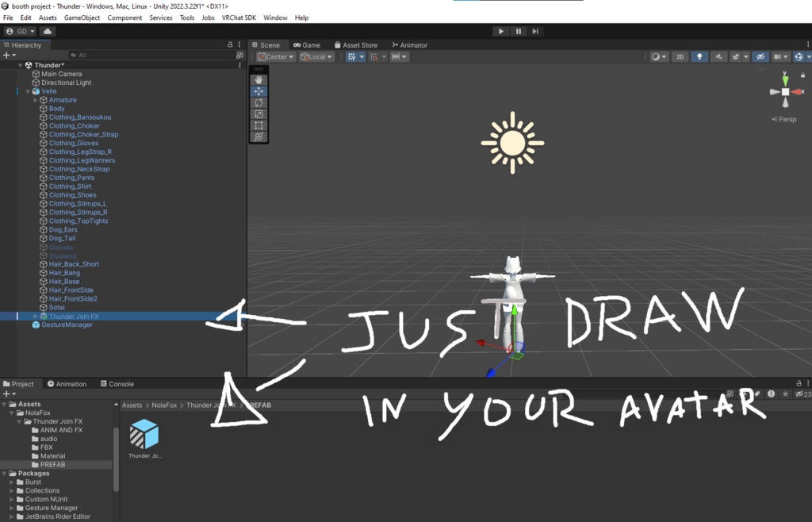
Task: Switch to the Asset Store tab
Action: pyautogui.click(x=356, y=45)
